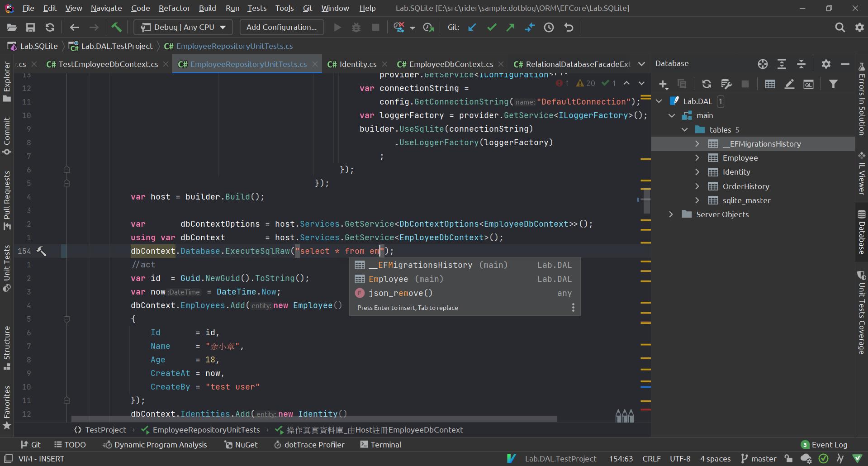868x466 pixels.
Task: Expand the Employee table node
Action: pos(697,158)
